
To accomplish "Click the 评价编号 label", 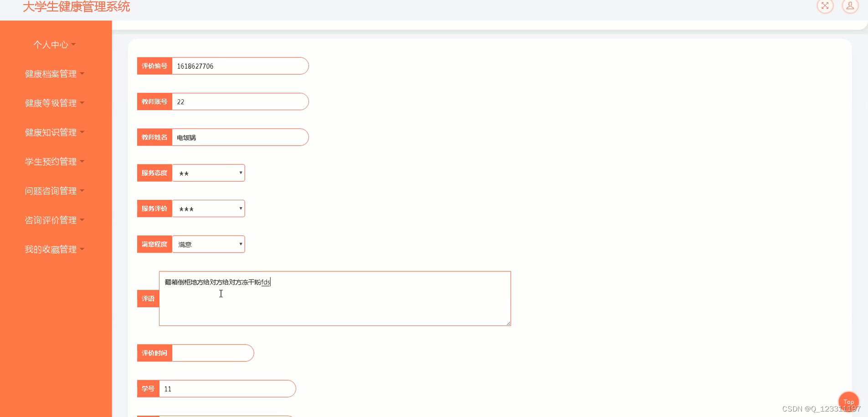I will 154,66.
